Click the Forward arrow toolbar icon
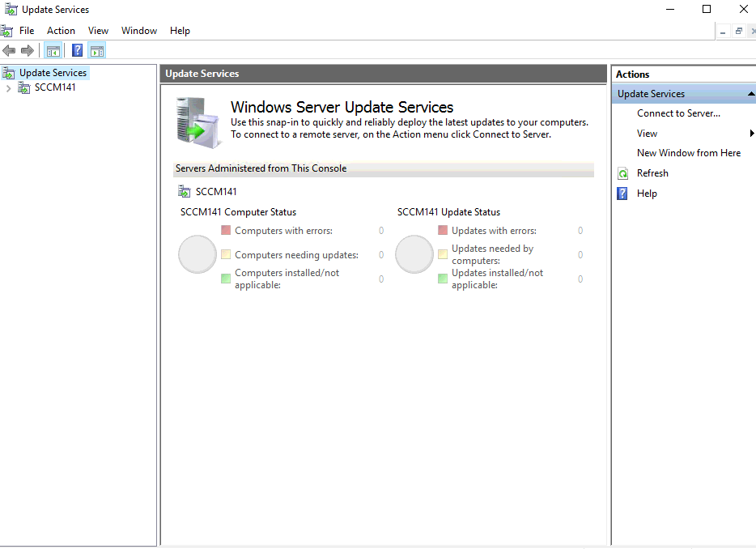 [28, 50]
